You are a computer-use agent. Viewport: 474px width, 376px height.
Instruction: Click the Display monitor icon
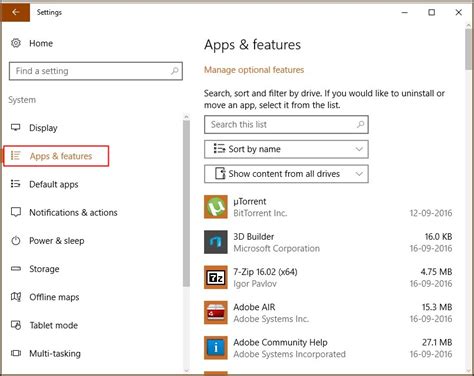(16, 127)
